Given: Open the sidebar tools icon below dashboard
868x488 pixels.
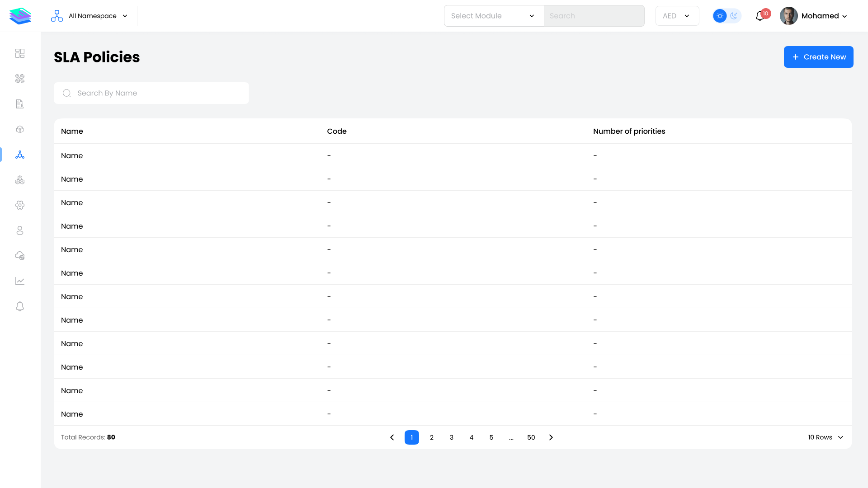Looking at the screenshot, I should (x=20, y=79).
